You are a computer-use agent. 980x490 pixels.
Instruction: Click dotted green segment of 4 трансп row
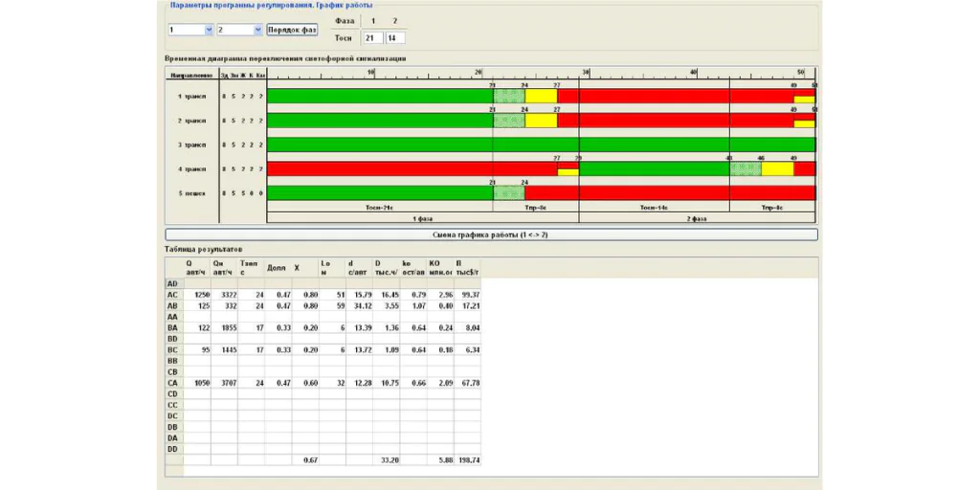click(746, 168)
